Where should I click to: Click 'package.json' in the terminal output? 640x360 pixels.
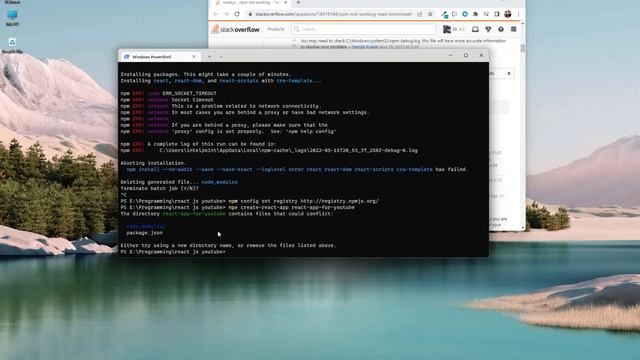coord(144,233)
